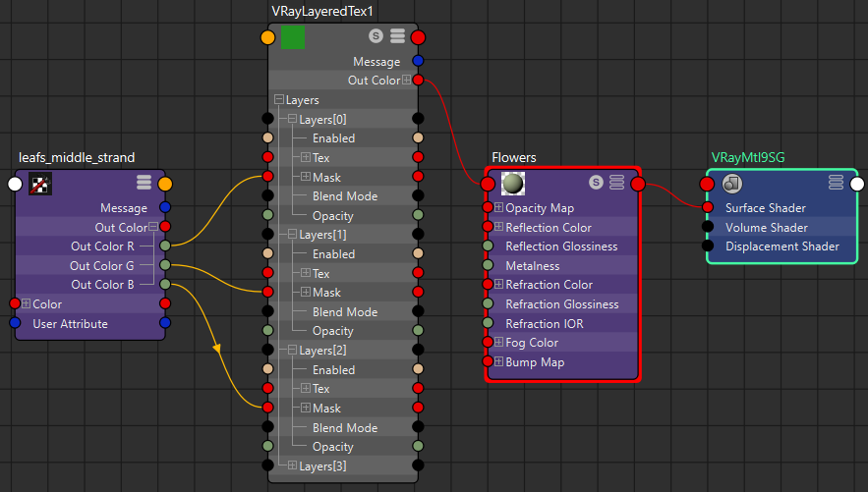Click the large red output port of Flowers

(x=638, y=184)
